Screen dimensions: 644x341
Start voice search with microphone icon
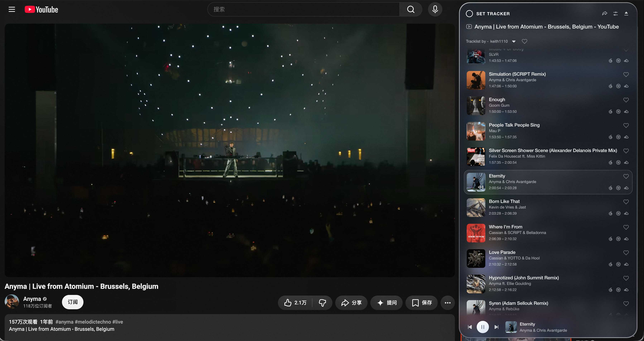click(x=435, y=10)
